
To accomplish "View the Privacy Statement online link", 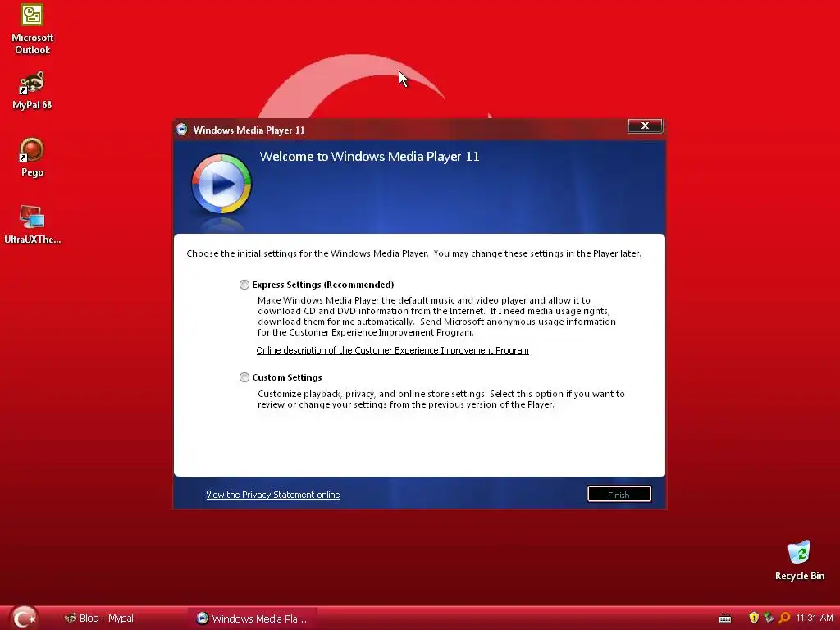I will point(272,495).
